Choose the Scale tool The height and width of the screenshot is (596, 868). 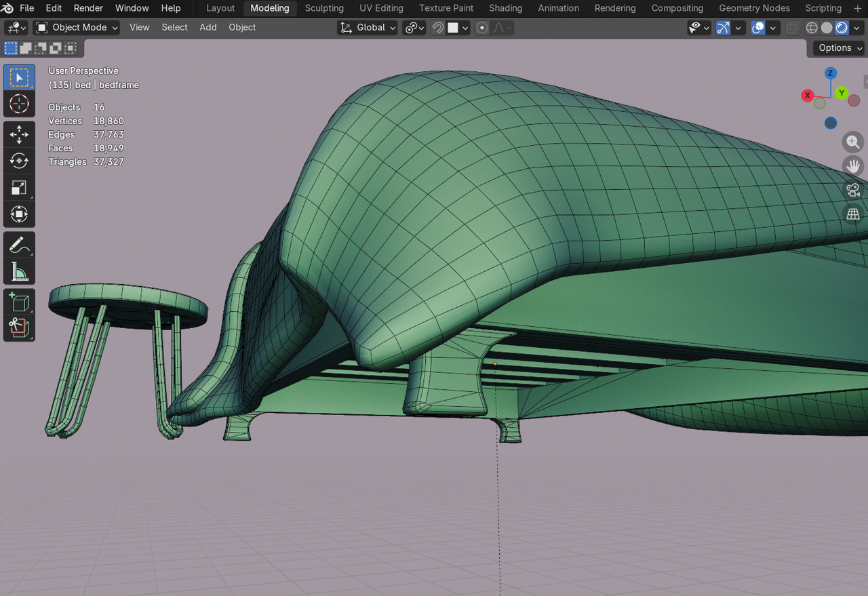click(x=19, y=188)
